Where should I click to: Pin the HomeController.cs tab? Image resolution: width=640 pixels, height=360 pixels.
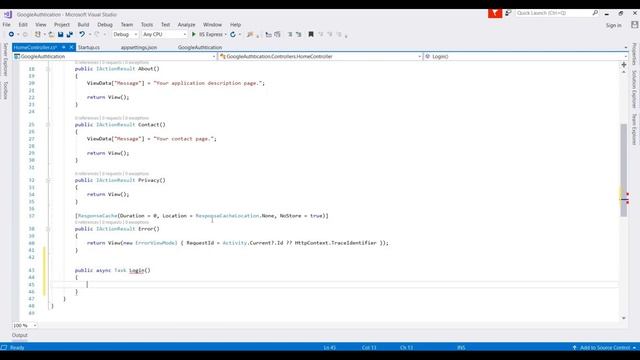click(64, 47)
